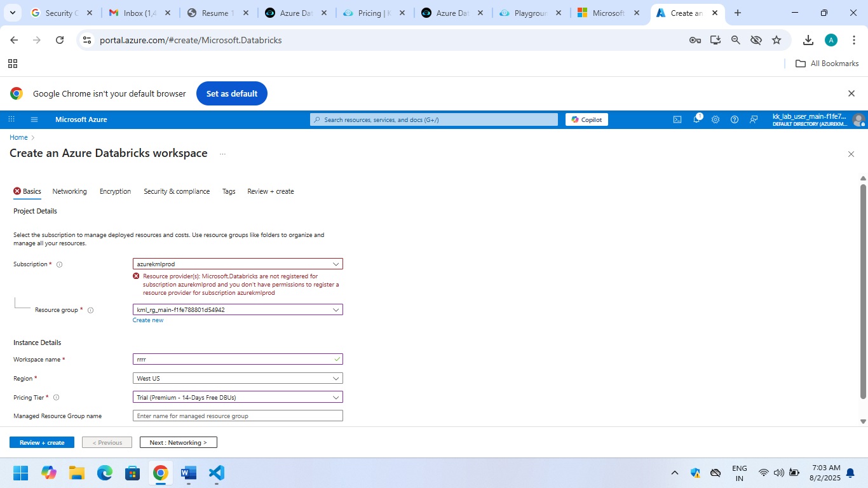Click Subscription info icon

coord(60,264)
